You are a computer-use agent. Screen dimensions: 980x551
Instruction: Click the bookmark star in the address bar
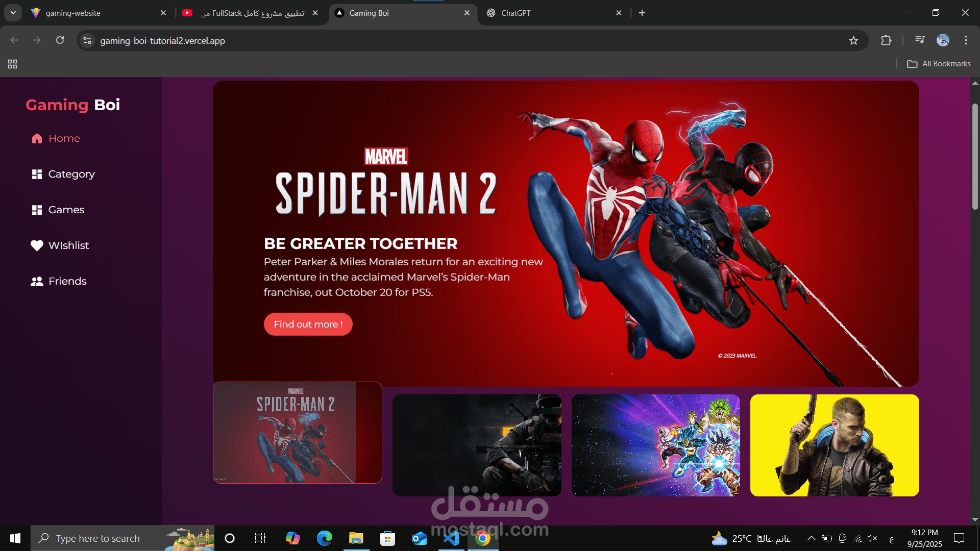pos(854,40)
